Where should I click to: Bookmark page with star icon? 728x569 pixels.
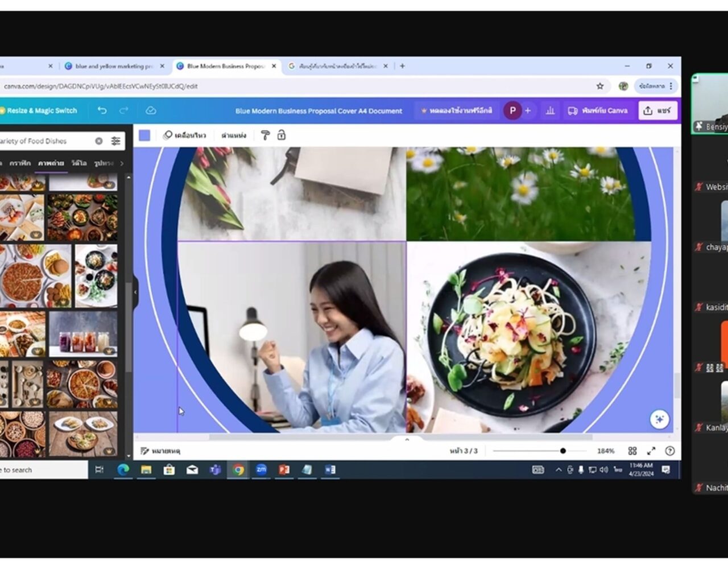coord(599,86)
